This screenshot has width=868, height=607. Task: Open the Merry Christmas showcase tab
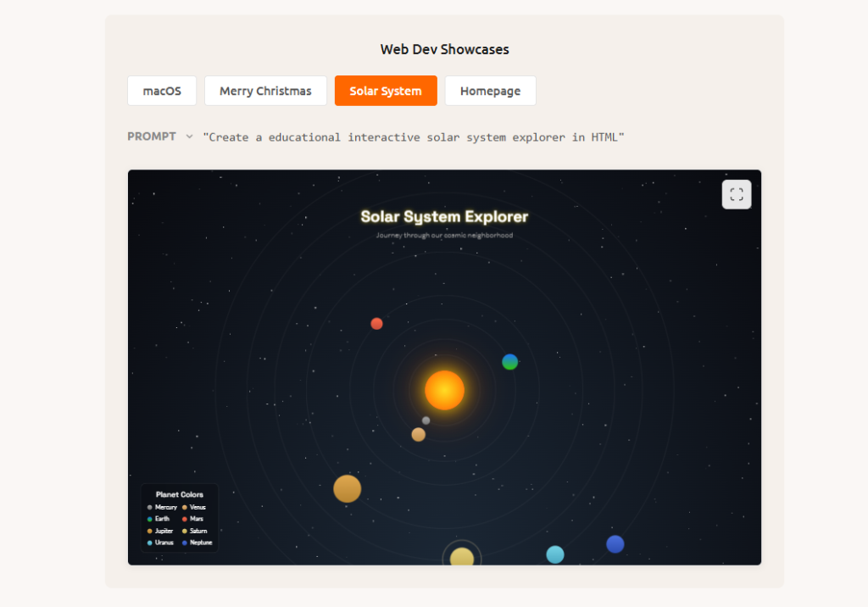point(265,91)
